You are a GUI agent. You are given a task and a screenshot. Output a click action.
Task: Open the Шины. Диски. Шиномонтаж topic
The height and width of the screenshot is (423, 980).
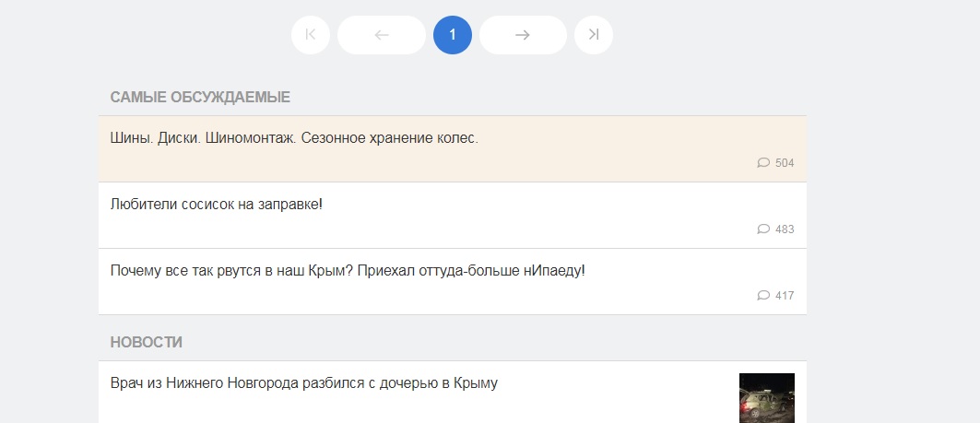(x=294, y=138)
